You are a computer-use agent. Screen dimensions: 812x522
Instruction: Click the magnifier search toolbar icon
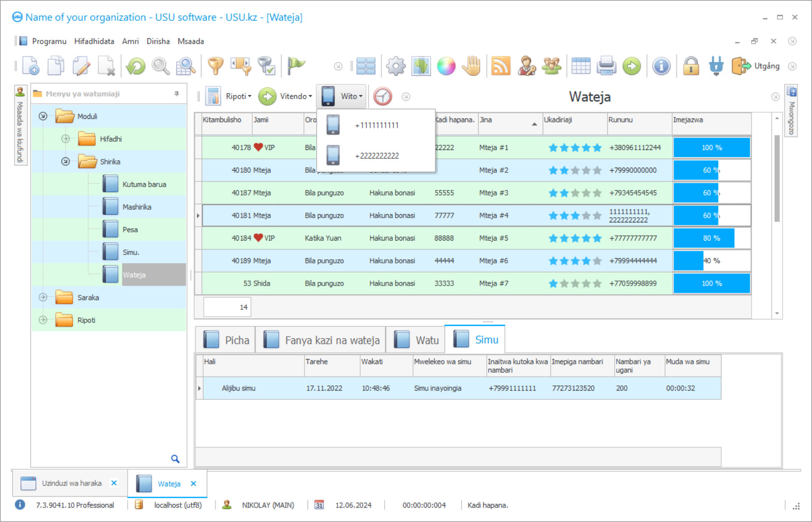161,66
